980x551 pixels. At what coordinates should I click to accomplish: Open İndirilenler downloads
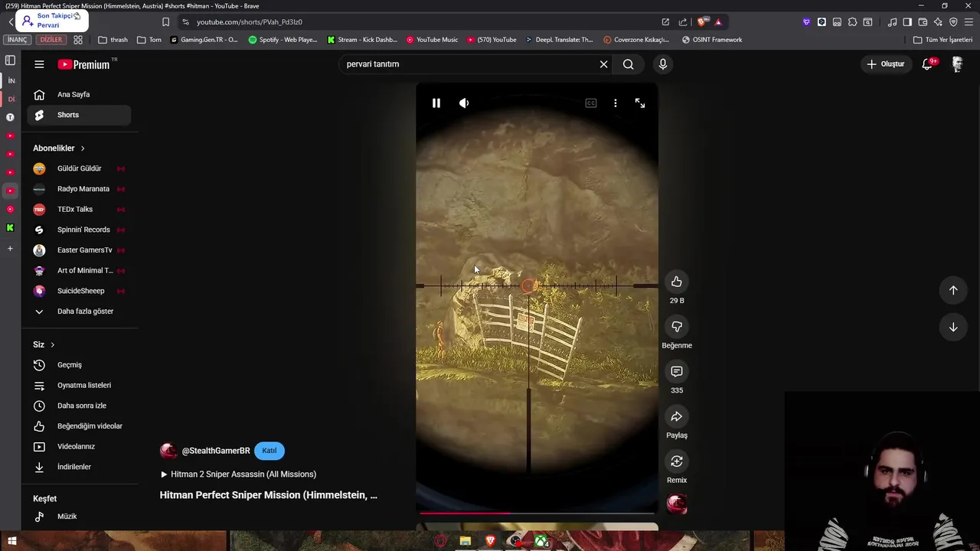79,467
